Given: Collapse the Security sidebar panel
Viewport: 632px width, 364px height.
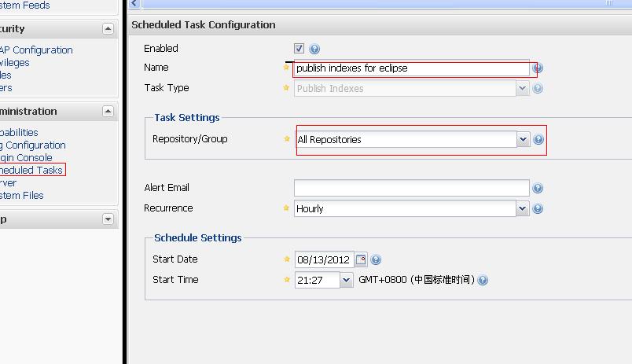Looking at the screenshot, I should point(108,29).
